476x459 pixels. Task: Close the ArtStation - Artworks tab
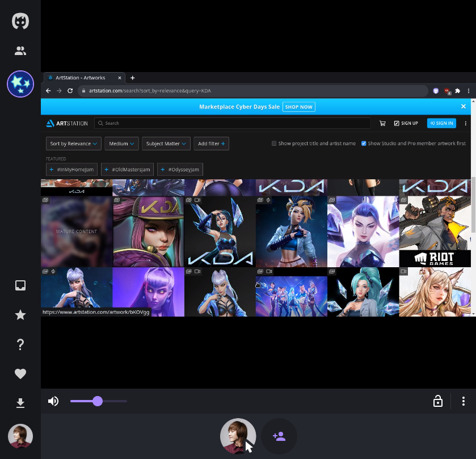click(120, 78)
